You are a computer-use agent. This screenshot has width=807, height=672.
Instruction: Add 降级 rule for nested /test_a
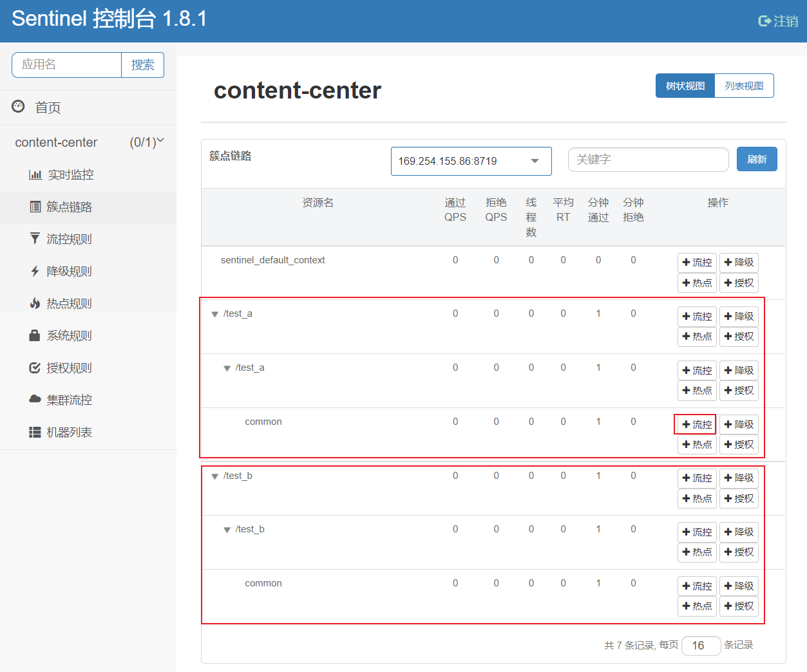point(739,370)
